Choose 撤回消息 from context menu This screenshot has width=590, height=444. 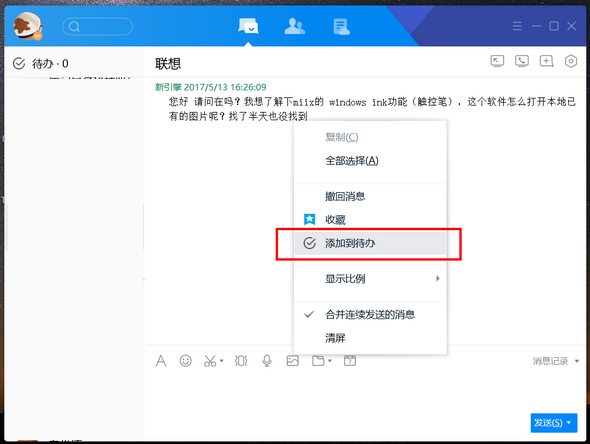click(370, 196)
